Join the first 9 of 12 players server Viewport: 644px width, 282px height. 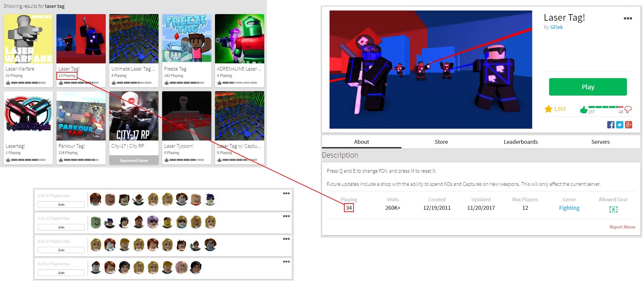61,205
